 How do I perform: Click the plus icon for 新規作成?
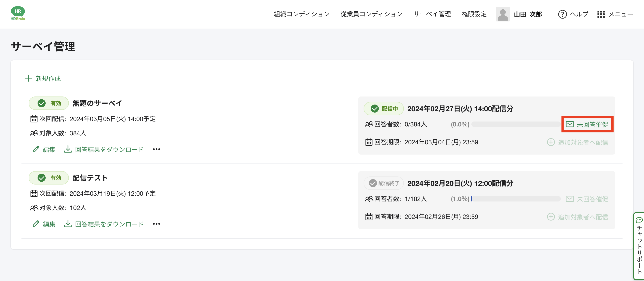[x=28, y=78]
